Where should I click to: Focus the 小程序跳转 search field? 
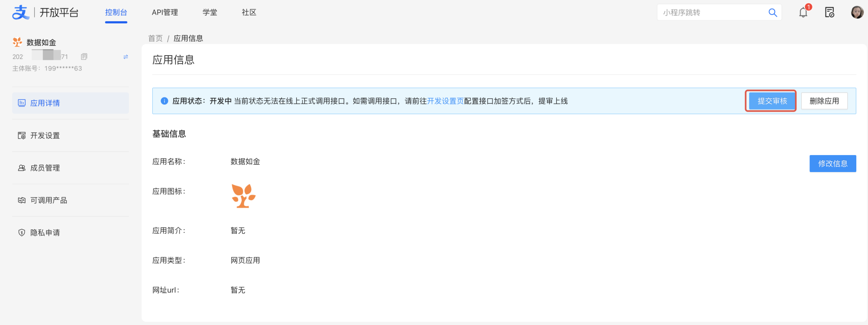712,13
